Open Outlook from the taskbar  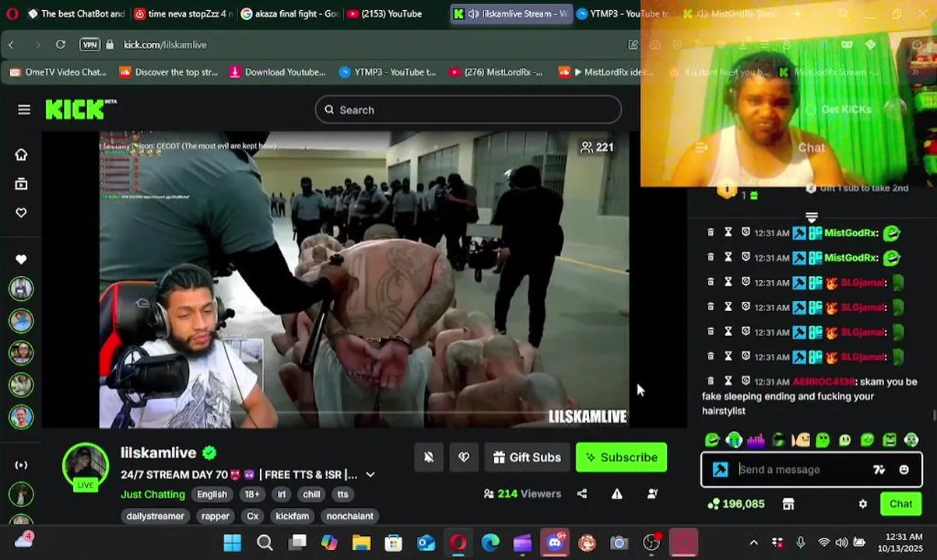426,542
